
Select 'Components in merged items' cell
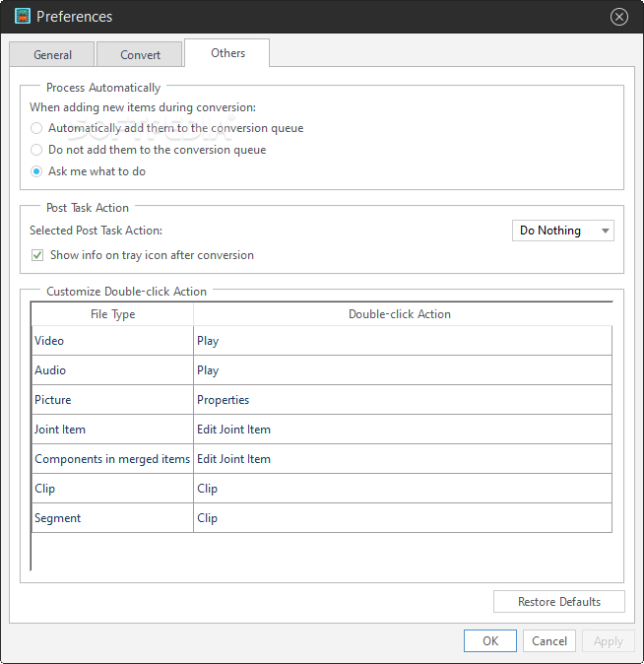[112, 459]
